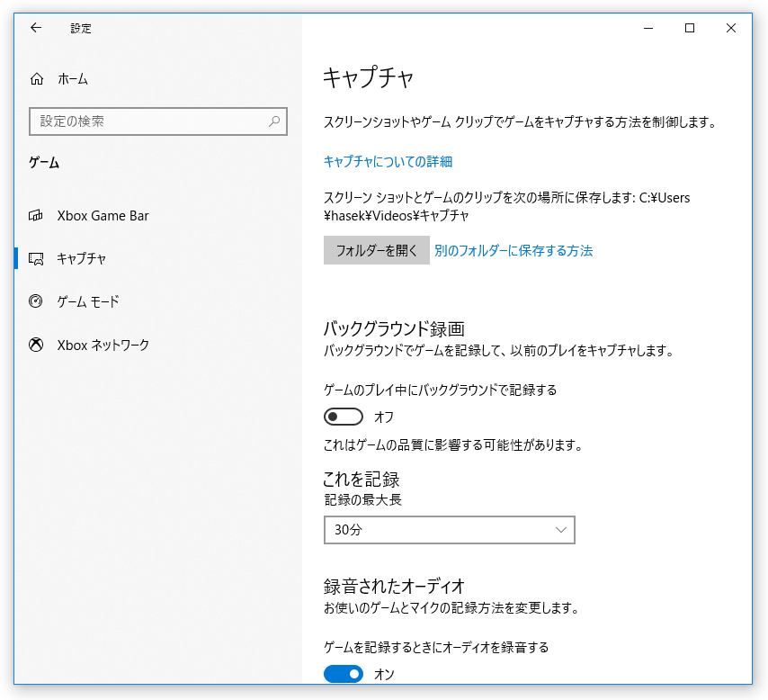The image size is (768, 700).
Task: Click the Xbox ネットワーク logo icon
Action: [x=36, y=346]
